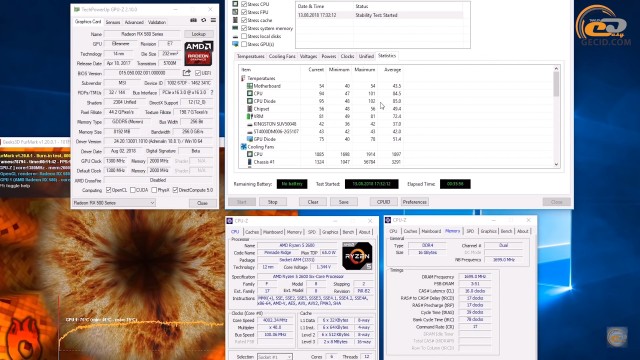Viewport: 640px width, 360px height.
Task: Click the statistics scrollbar up arrow
Action: coord(556,69)
